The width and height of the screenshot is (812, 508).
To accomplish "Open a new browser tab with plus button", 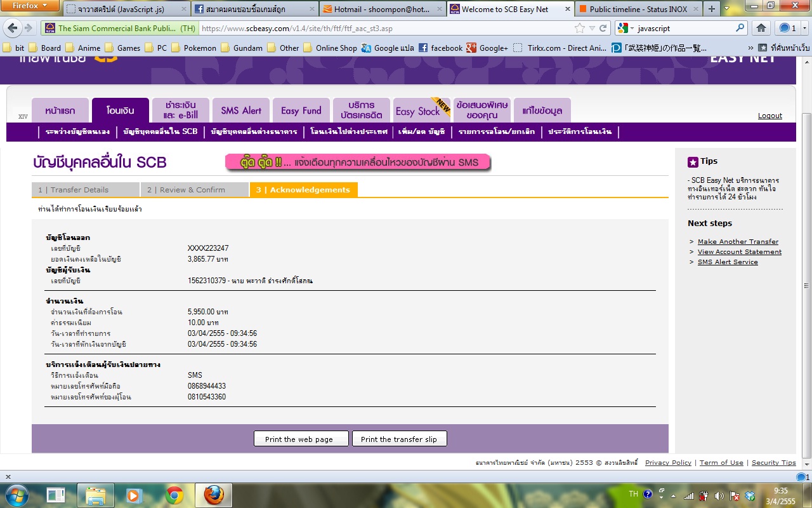I will [712, 9].
